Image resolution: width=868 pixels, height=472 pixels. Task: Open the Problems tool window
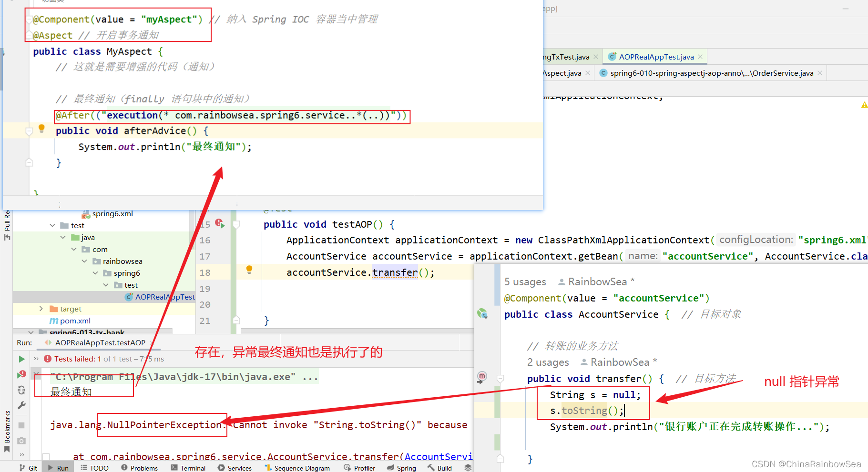click(139, 468)
